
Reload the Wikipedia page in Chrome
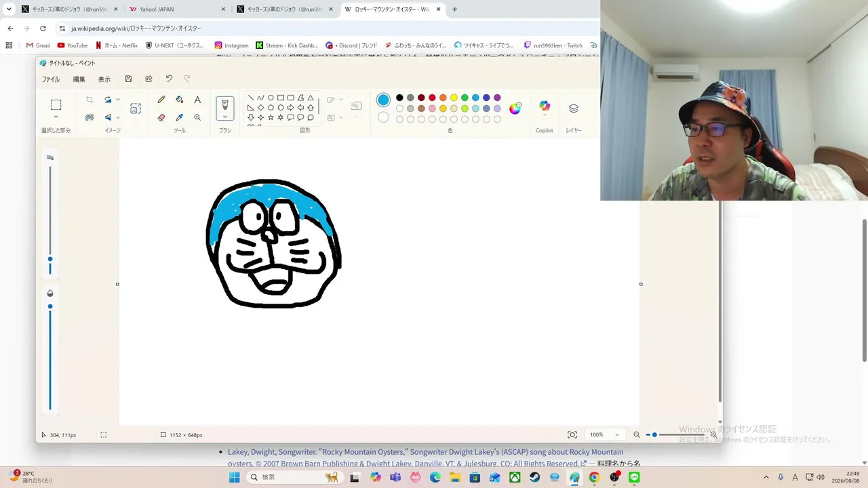tap(43, 28)
